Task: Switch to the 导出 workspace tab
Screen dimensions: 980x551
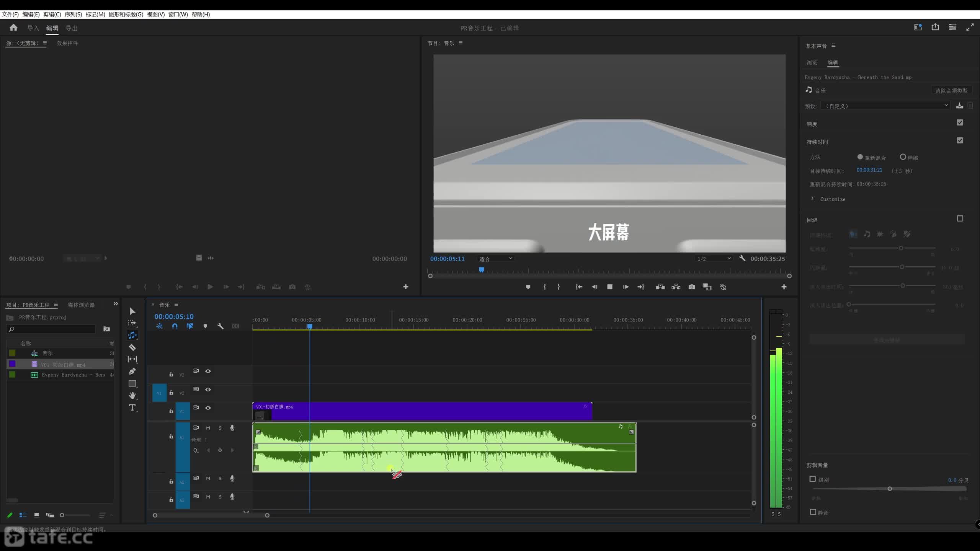Action: click(x=72, y=28)
